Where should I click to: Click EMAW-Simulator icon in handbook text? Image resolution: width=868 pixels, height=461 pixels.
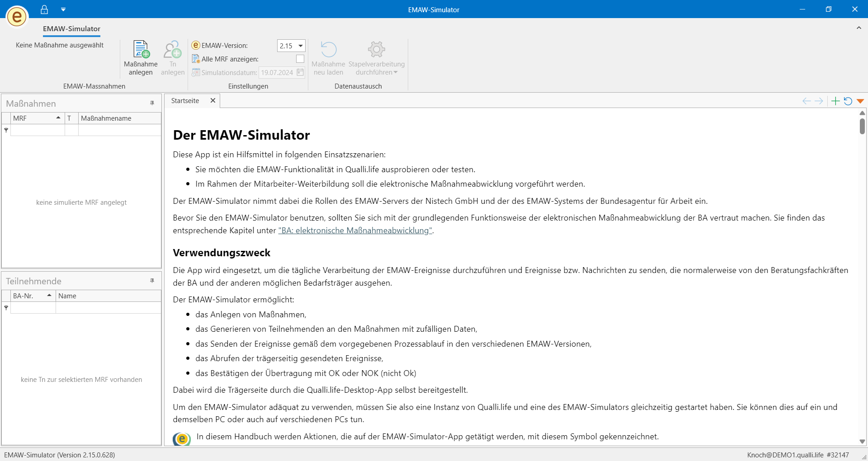click(182, 438)
